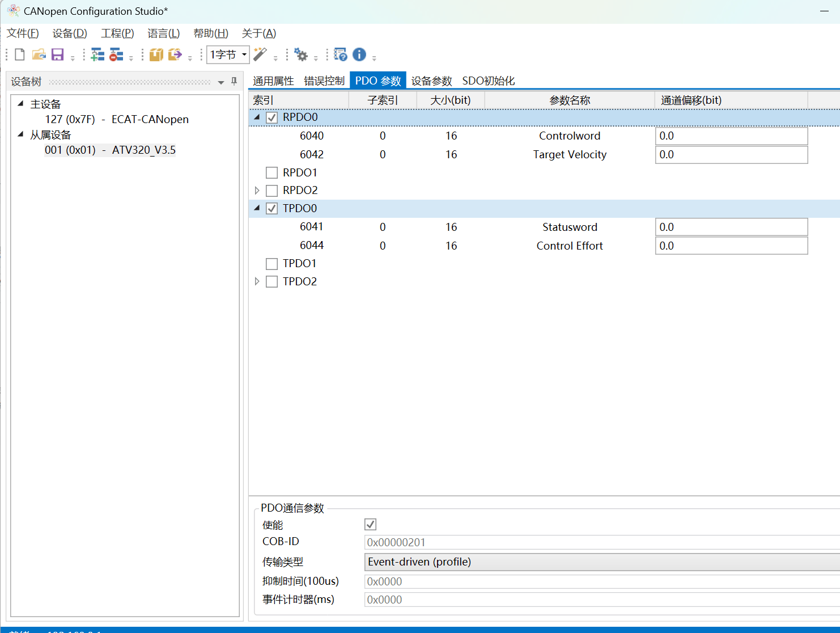Click the yellow package import icon
This screenshot has height=633, width=840.
tap(156, 54)
